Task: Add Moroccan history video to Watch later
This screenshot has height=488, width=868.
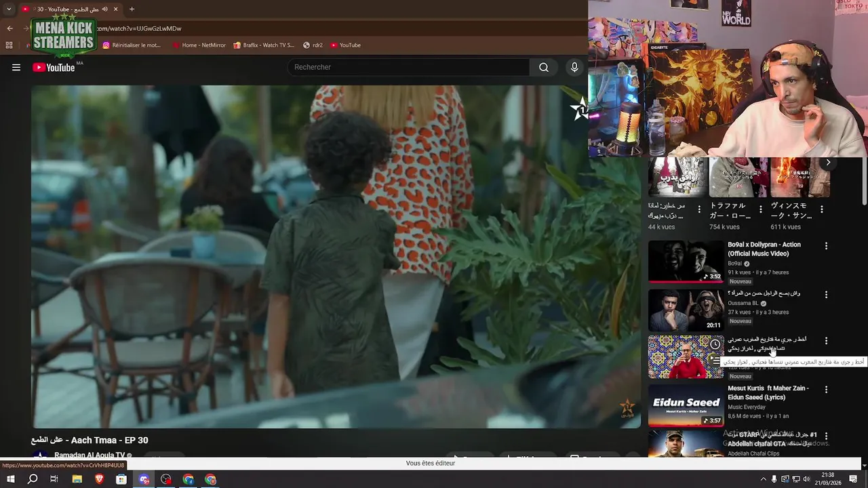Action: tap(715, 344)
